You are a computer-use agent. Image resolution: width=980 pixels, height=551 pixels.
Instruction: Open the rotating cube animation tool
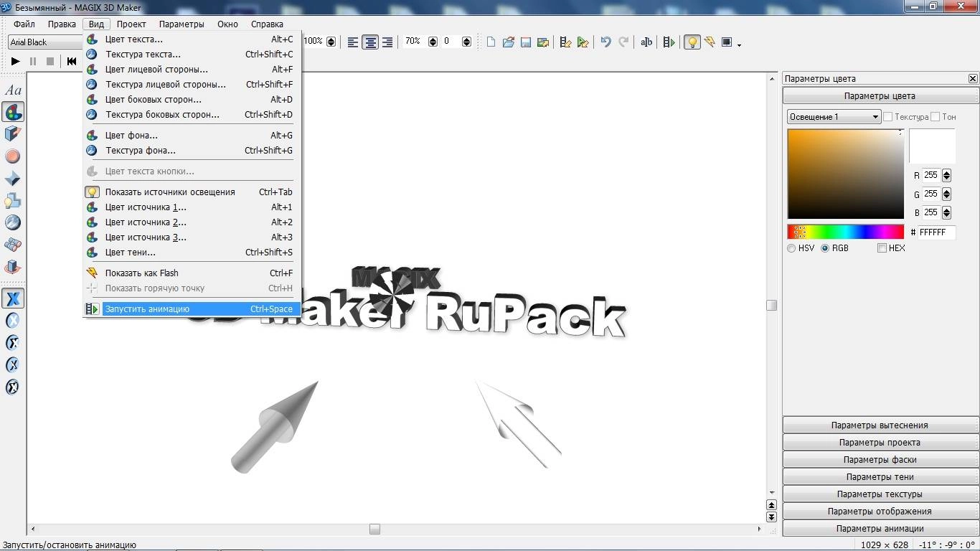13,268
